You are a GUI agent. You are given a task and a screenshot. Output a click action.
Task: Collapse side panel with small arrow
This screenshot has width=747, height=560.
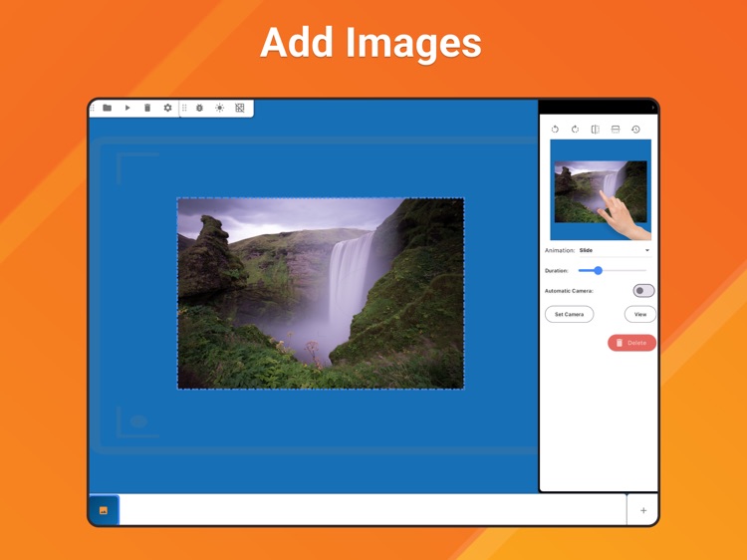tap(652, 108)
